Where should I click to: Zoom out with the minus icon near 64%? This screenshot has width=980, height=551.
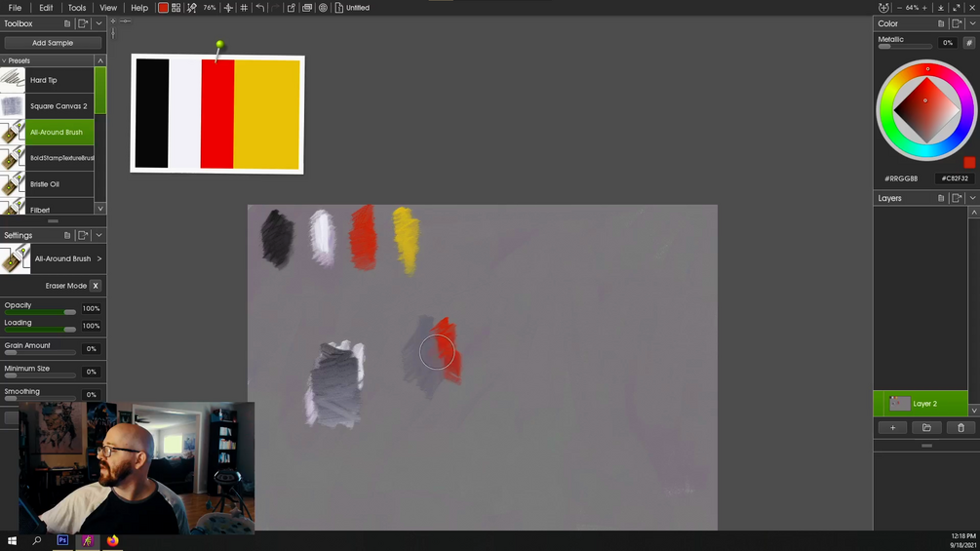(899, 8)
